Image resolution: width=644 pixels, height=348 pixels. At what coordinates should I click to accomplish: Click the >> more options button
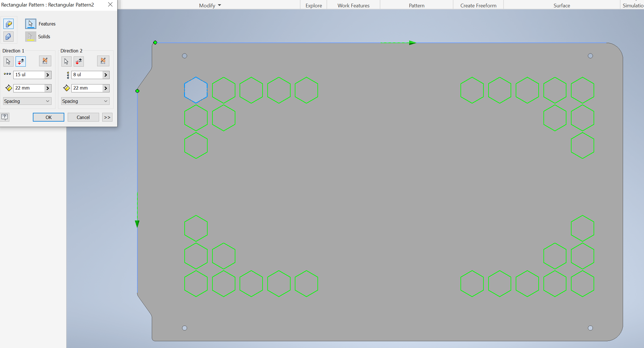tap(107, 117)
